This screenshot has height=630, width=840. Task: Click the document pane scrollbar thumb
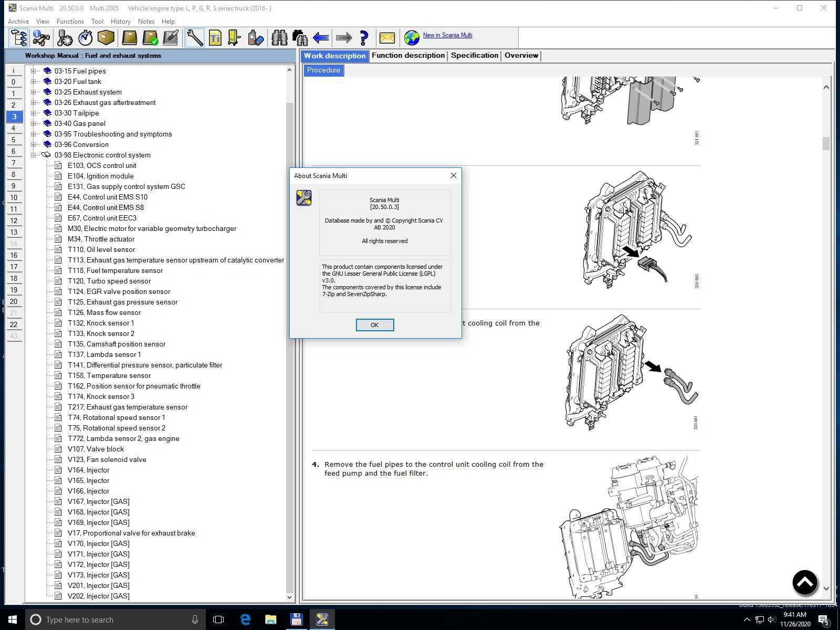tap(826, 143)
